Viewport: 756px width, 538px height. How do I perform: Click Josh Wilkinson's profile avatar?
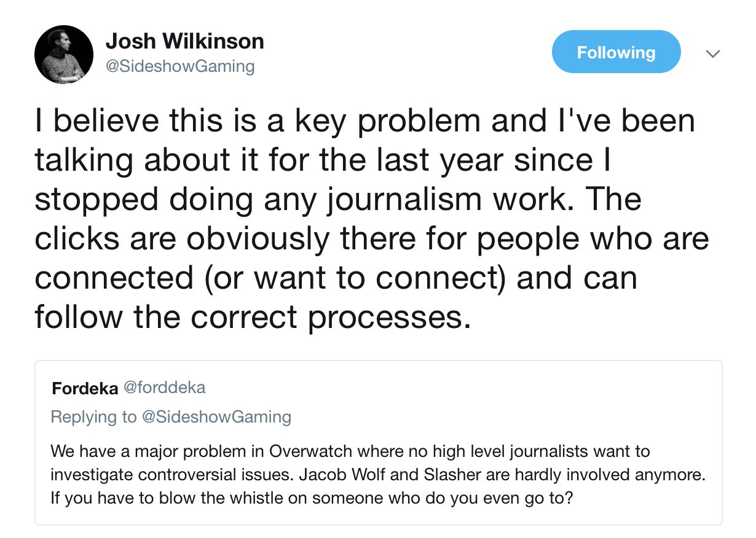[x=64, y=55]
